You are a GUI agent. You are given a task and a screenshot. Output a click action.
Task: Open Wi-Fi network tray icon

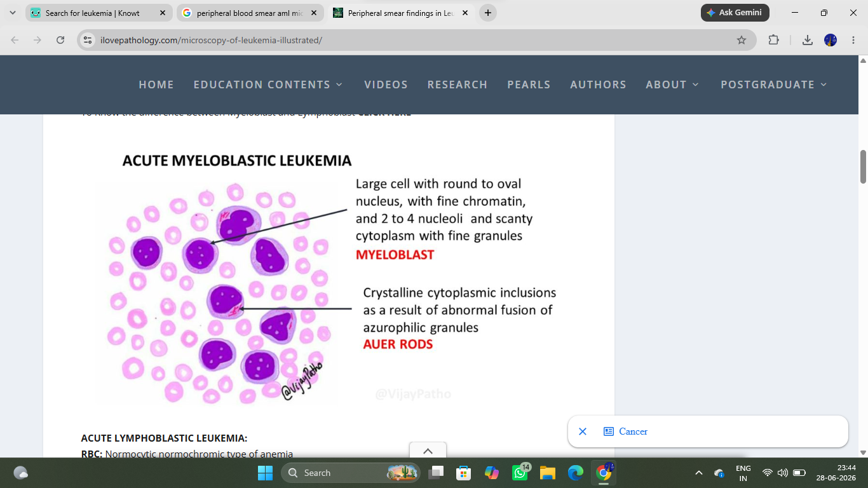pyautogui.click(x=768, y=473)
